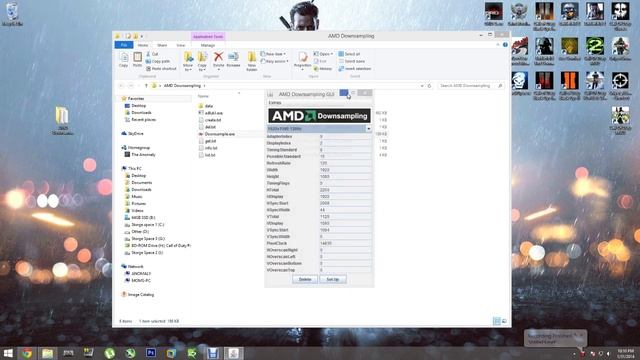Click the Explorer search field

[x=471, y=86]
